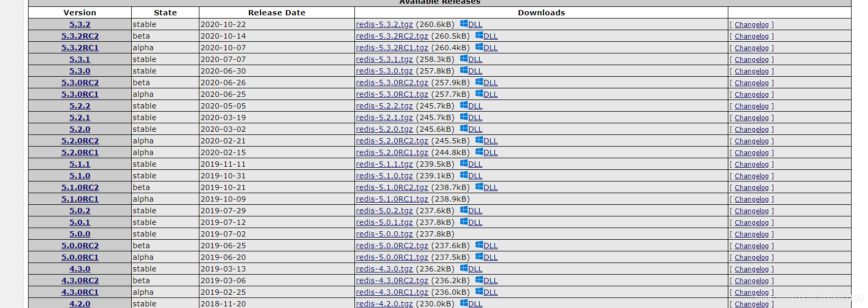868x308 pixels.
Task: Download redis-5.0.0.tgz package
Action: pos(385,234)
